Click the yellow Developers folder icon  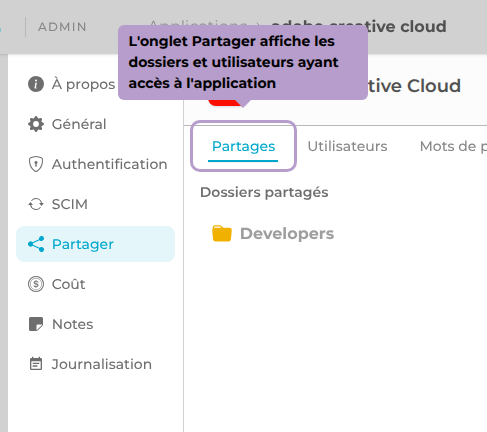click(x=222, y=233)
